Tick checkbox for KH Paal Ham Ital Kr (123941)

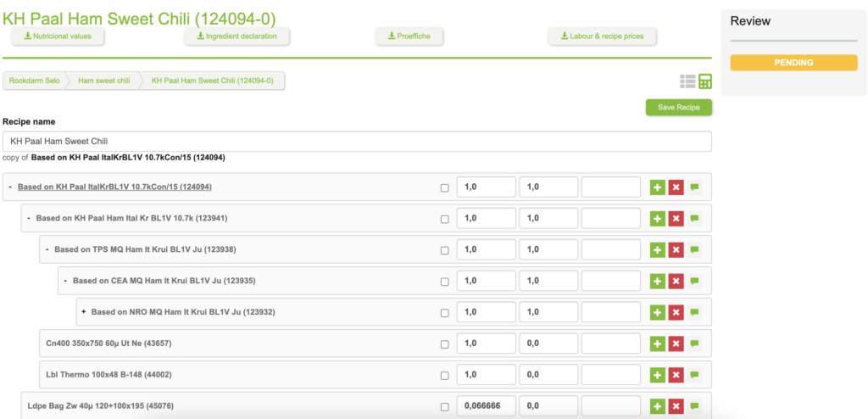click(444, 219)
